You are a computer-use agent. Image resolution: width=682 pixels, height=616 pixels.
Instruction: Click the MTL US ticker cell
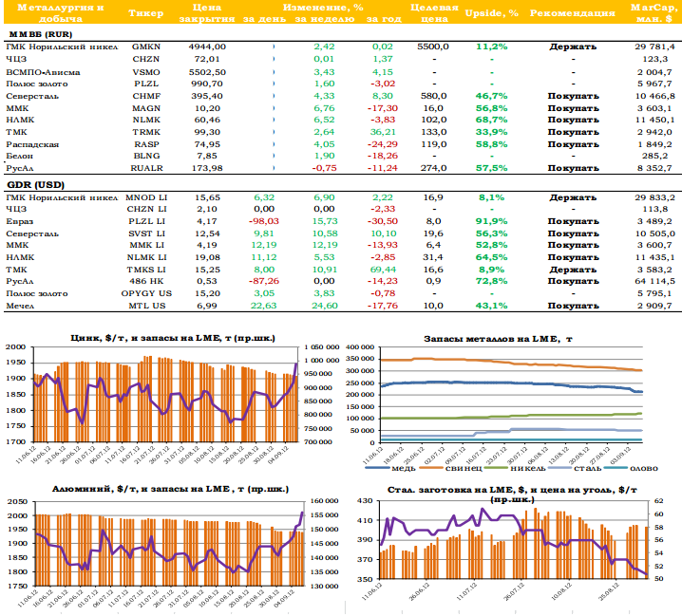[146, 306]
